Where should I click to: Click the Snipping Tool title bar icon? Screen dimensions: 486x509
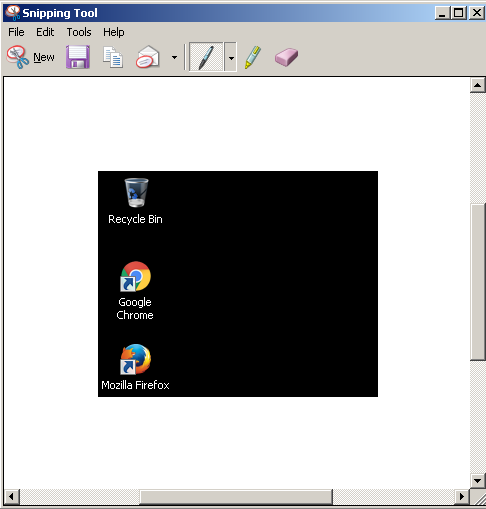click(x=13, y=13)
